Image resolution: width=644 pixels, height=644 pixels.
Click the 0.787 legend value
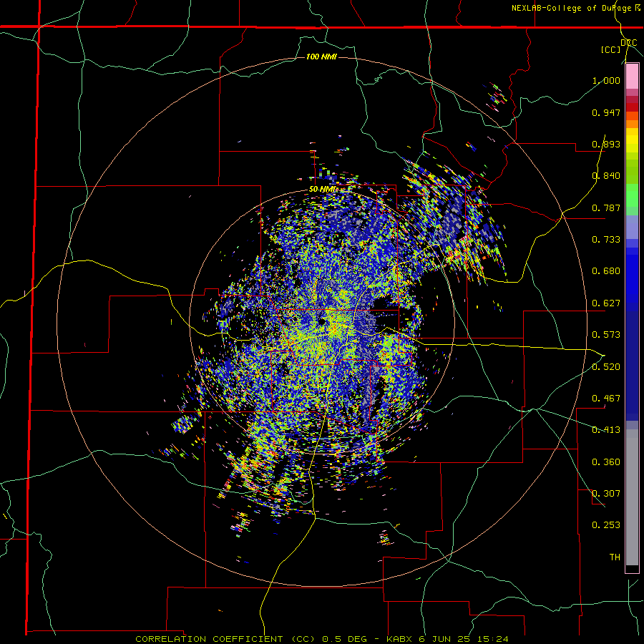click(x=606, y=208)
